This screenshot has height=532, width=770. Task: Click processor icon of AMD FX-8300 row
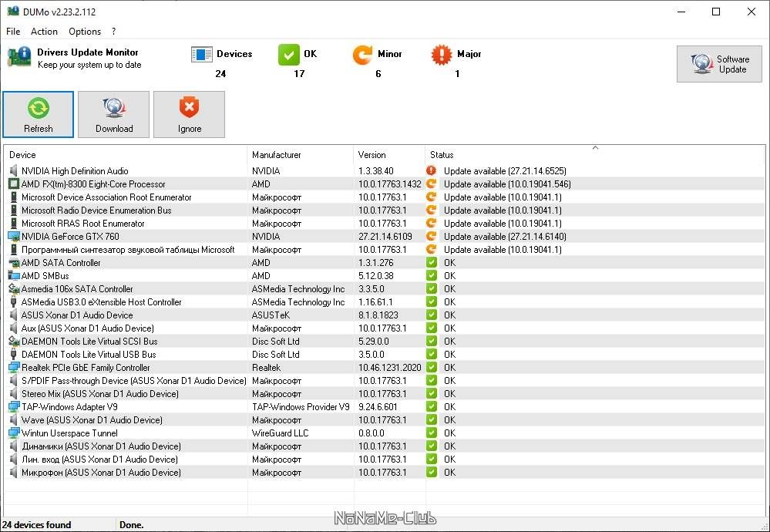click(x=14, y=184)
